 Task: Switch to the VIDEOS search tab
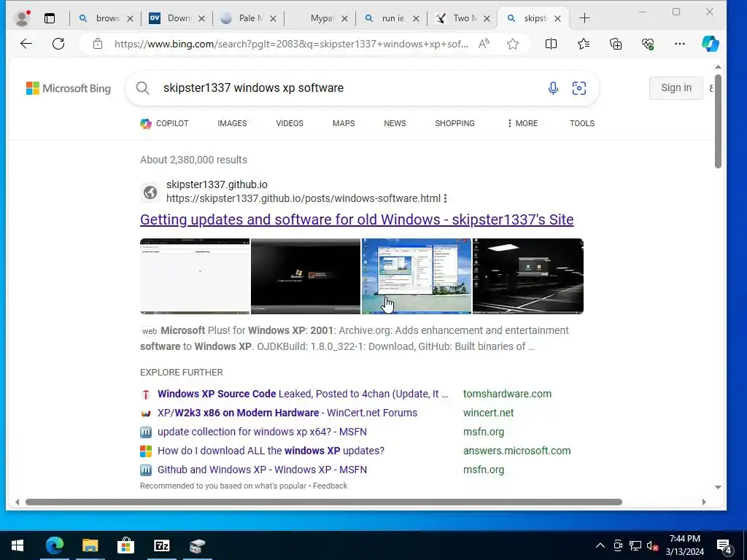point(290,123)
